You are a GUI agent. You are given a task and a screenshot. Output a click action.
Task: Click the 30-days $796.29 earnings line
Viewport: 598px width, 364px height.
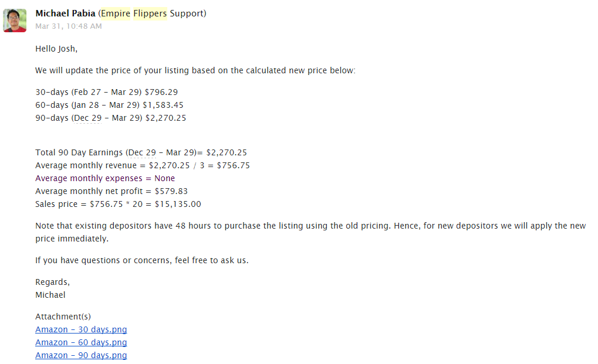pyautogui.click(x=106, y=92)
